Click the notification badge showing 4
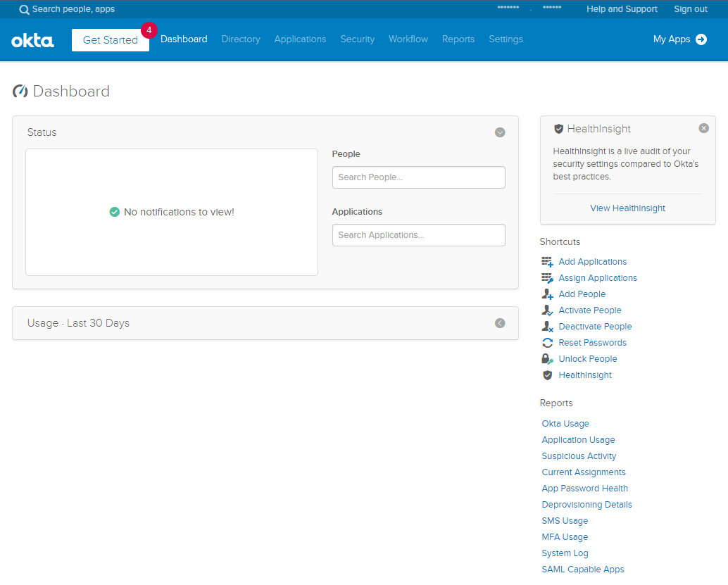This screenshot has height=585, width=728. 149,30
